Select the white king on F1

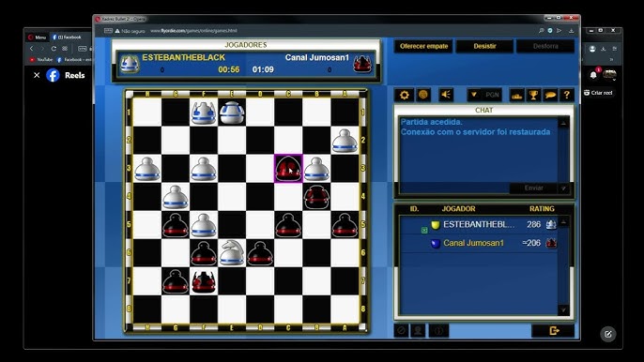204,112
